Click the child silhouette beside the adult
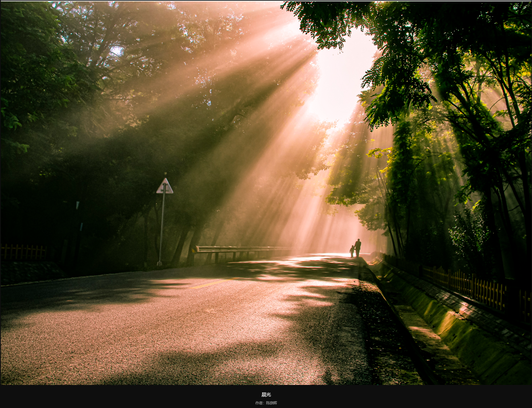 click(x=352, y=251)
